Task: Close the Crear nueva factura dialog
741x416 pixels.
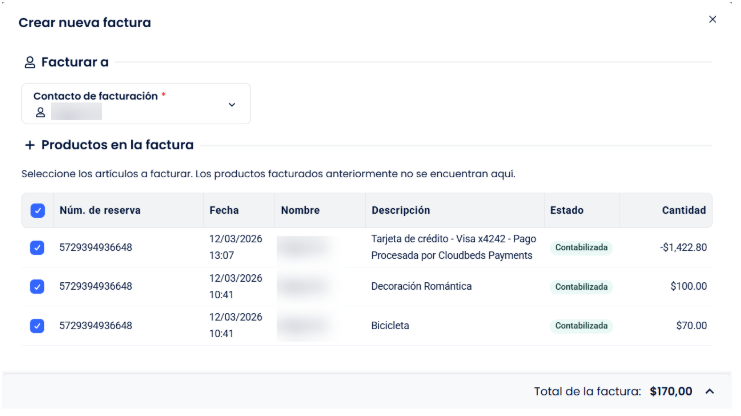Action: pos(712,19)
